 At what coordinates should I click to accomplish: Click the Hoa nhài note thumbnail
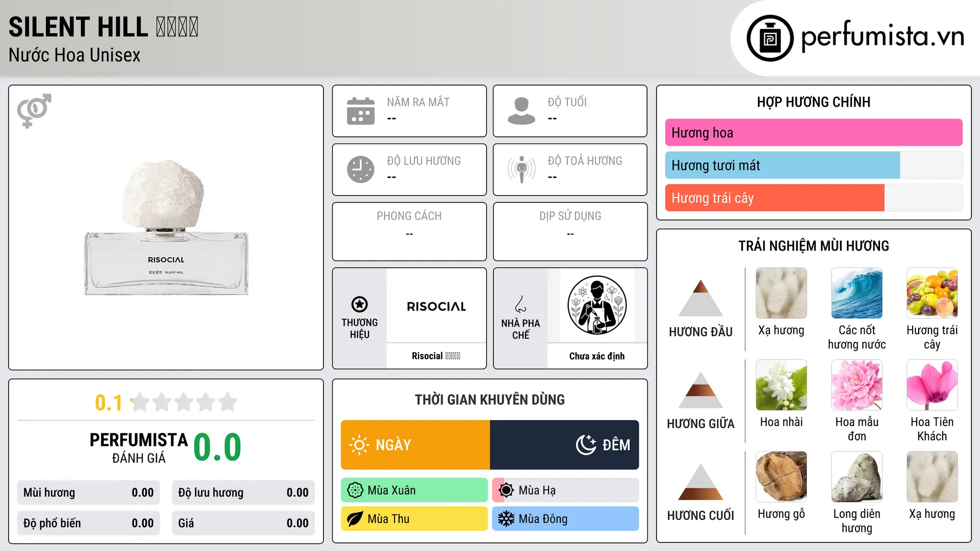781,385
